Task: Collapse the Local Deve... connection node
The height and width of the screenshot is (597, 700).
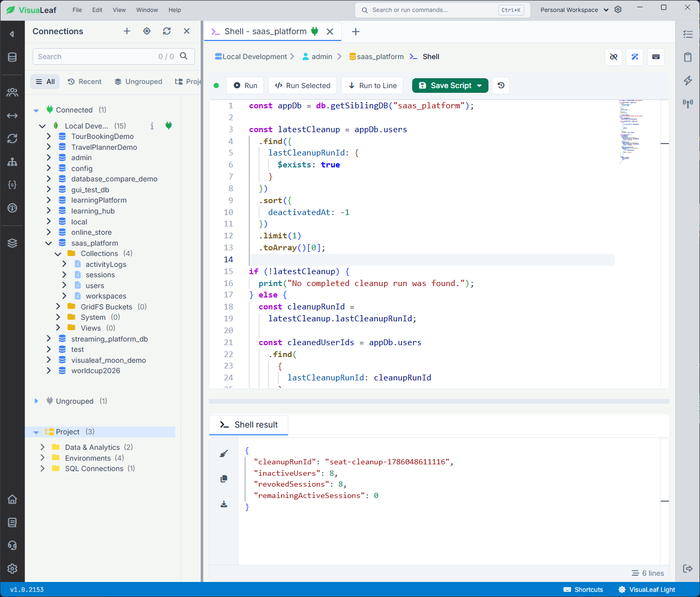Action: [x=43, y=126]
